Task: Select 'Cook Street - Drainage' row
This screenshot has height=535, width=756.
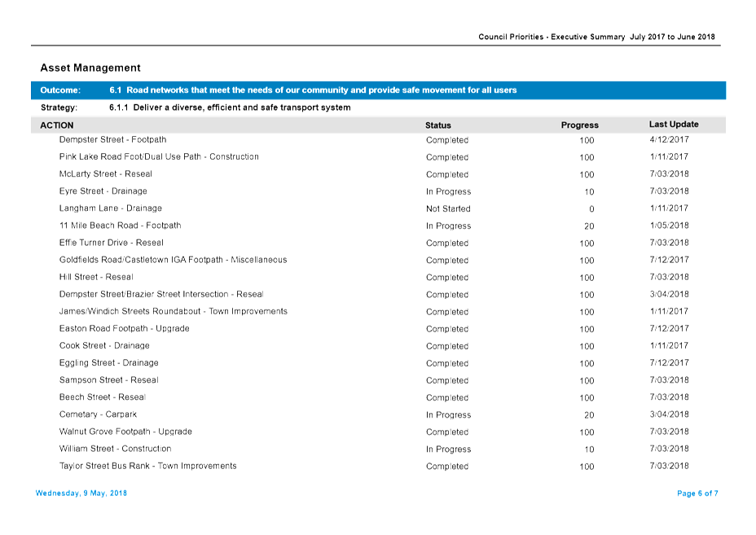Action: [104, 345]
